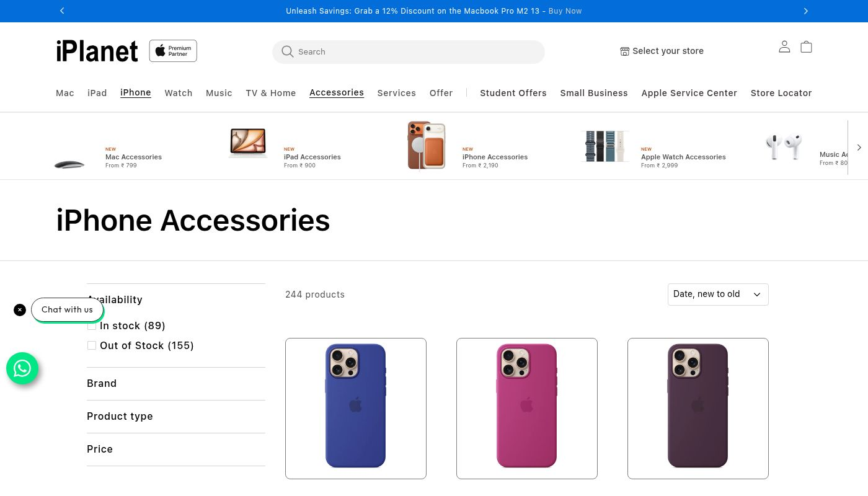Open the Date, new to old sort dropdown
Image resolution: width=868 pixels, height=496 pixels.
[717, 294]
